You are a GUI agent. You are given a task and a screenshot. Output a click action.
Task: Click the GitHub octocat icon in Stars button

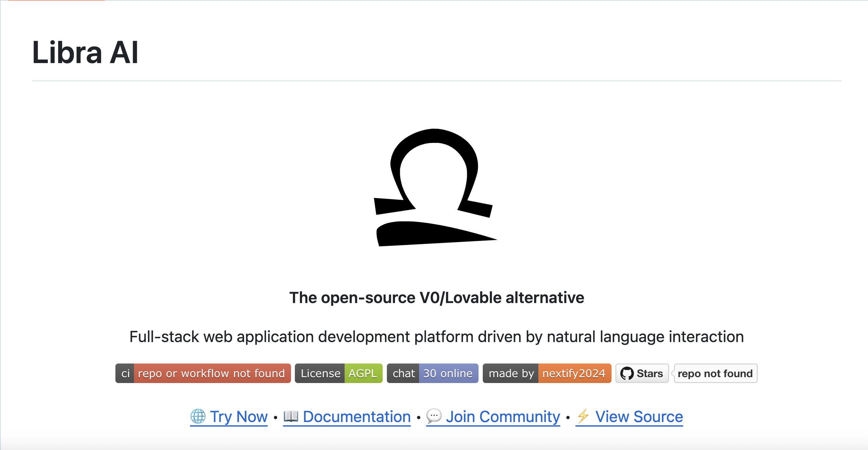click(x=627, y=374)
